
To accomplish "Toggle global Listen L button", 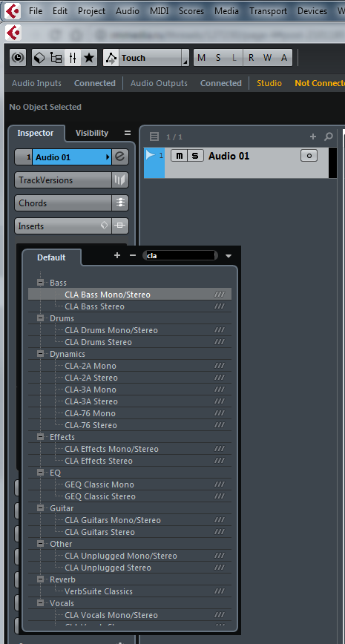I will [x=234, y=58].
